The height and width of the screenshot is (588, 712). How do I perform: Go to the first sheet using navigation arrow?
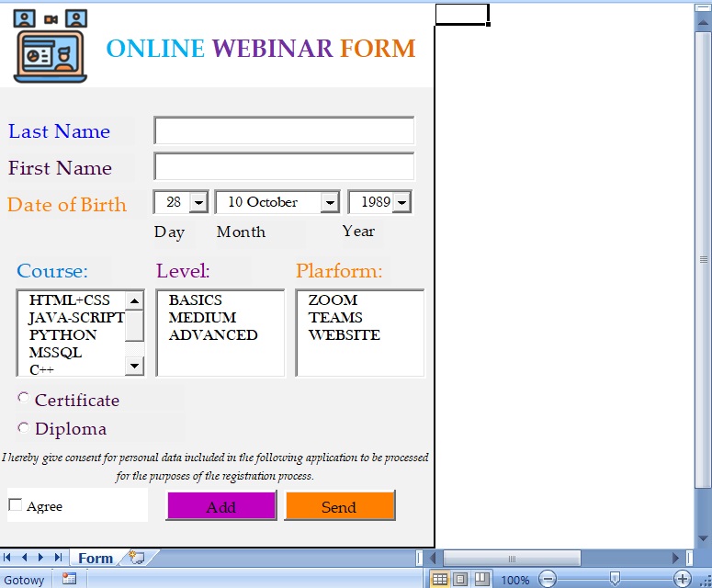pos(8,558)
